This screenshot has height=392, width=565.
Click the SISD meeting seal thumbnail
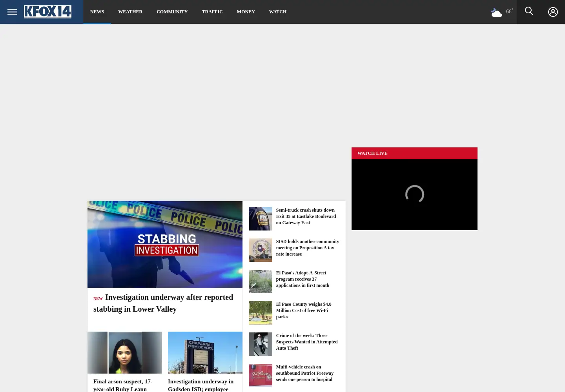coord(261,250)
